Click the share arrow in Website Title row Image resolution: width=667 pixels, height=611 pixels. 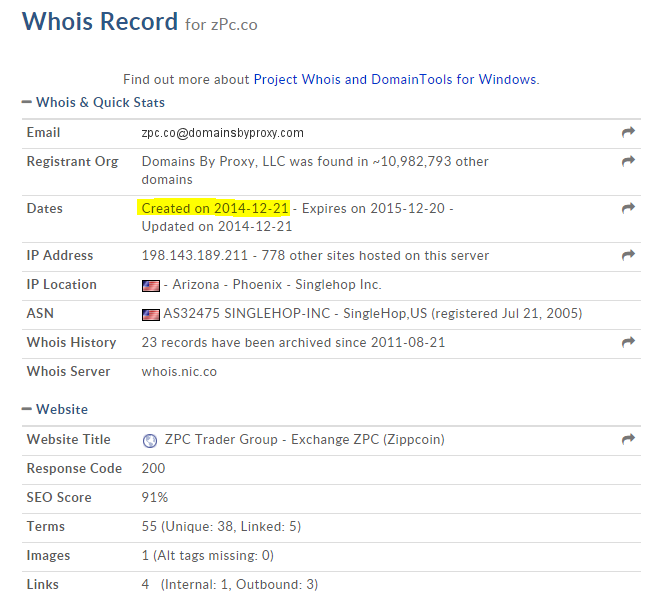[628, 439]
